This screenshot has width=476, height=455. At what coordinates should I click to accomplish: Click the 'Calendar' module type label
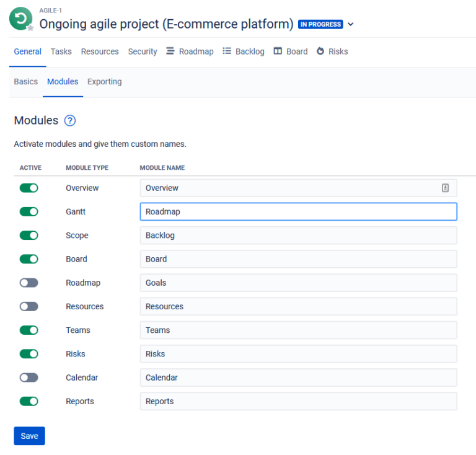(x=82, y=378)
